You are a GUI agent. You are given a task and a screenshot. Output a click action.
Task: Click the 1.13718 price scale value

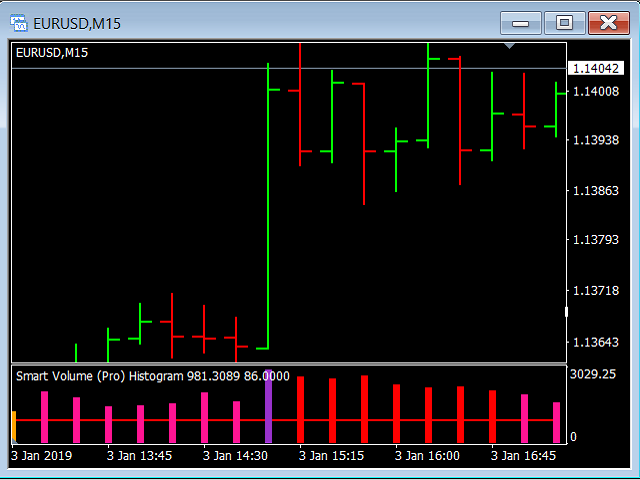tap(596, 291)
